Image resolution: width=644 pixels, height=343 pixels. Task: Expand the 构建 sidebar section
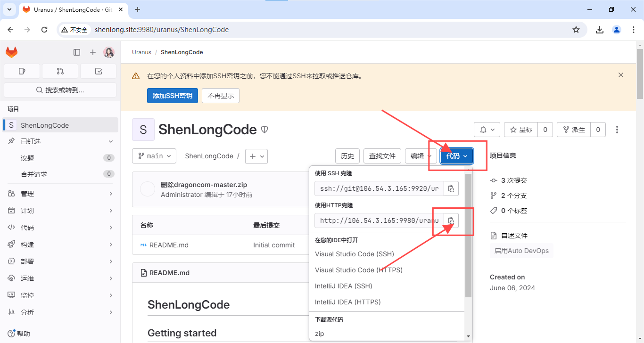click(60, 245)
